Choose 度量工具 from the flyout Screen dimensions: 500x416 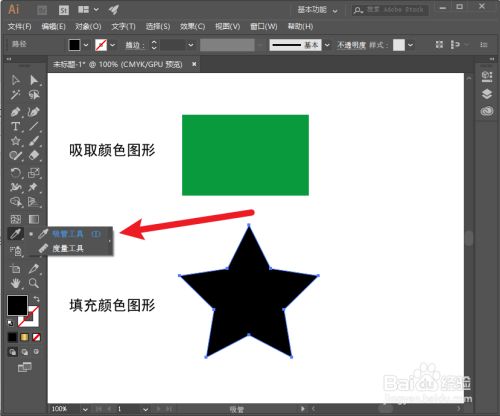68,248
